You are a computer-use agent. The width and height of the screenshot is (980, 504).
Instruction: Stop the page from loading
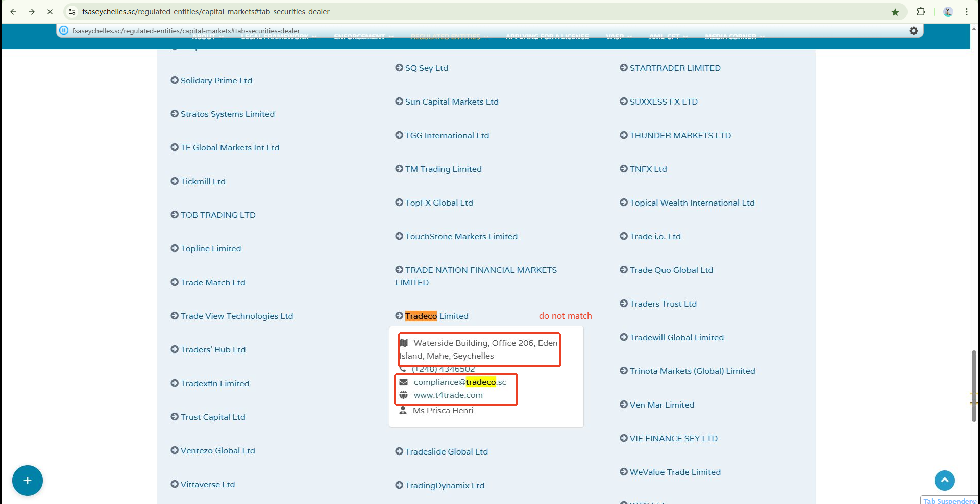tap(50, 12)
